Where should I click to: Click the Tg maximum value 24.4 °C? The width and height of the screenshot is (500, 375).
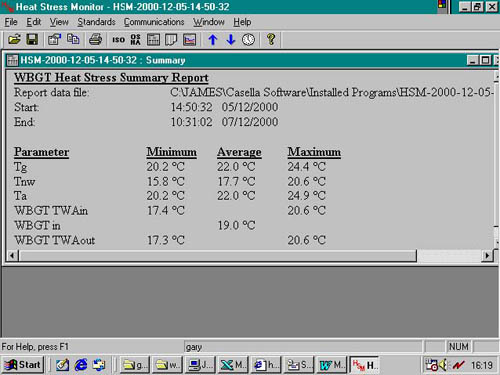307,167
